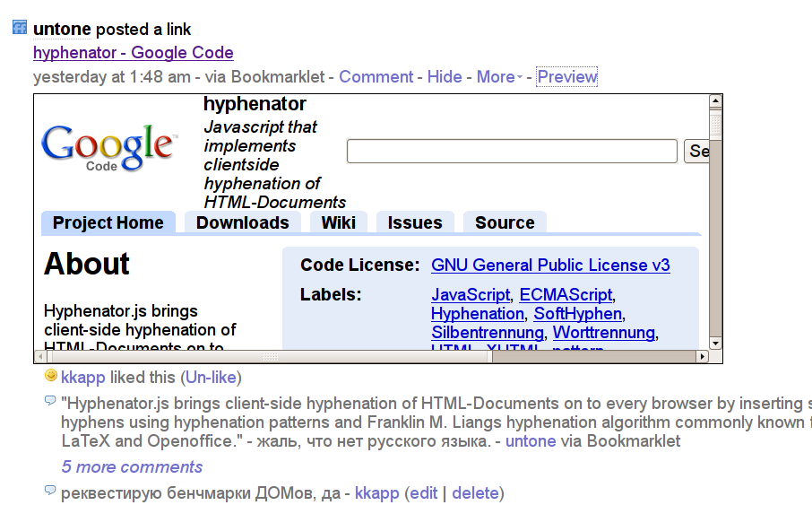Click the 'yesterday at 1:48 am' timestamp
This screenshot has height=505, width=812.
[112, 77]
